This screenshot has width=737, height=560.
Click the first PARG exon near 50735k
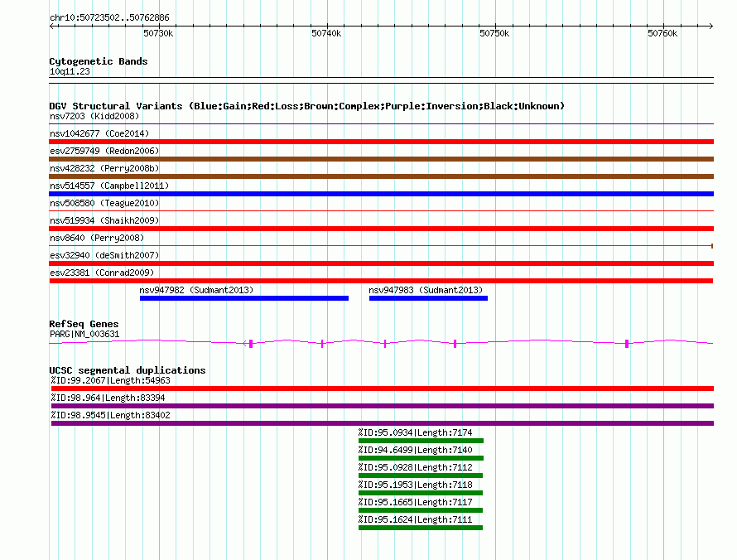pos(251,344)
